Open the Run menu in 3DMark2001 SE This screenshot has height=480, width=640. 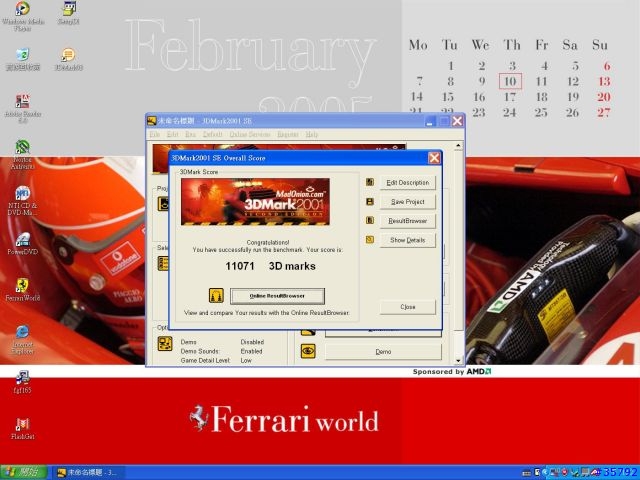pos(190,134)
